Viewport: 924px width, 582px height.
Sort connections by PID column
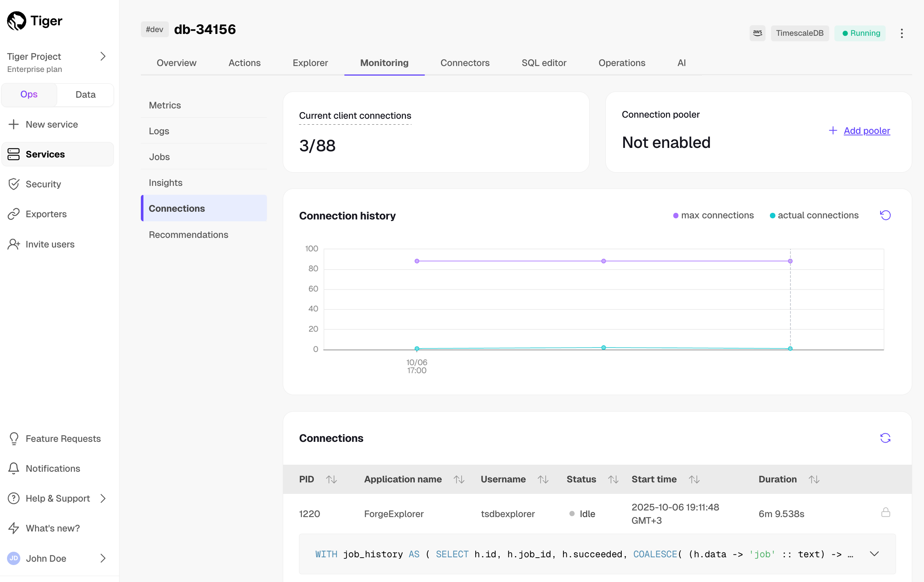coord(331,479)
